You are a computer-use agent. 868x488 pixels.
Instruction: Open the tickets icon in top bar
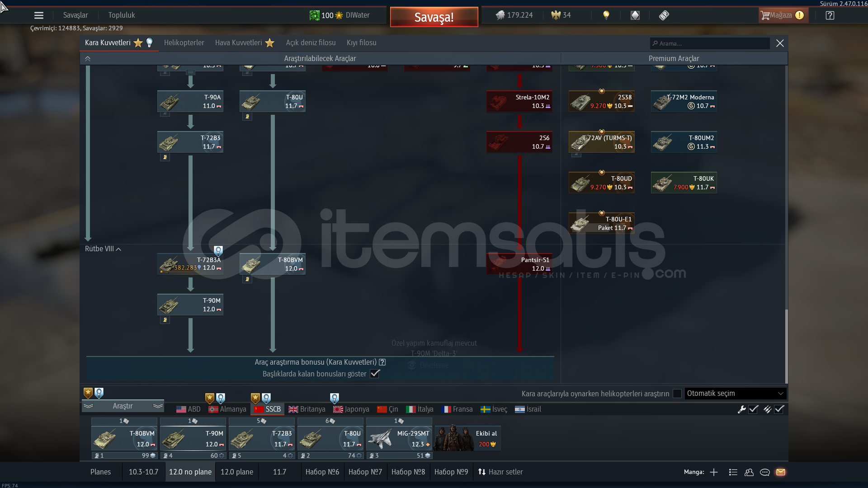pyautogui.click(x=664, y=15)
